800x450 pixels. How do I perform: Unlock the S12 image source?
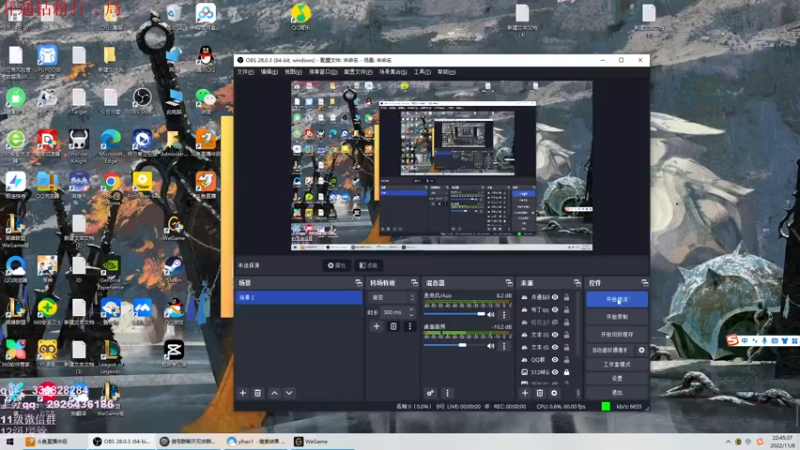tap(566, 372)
